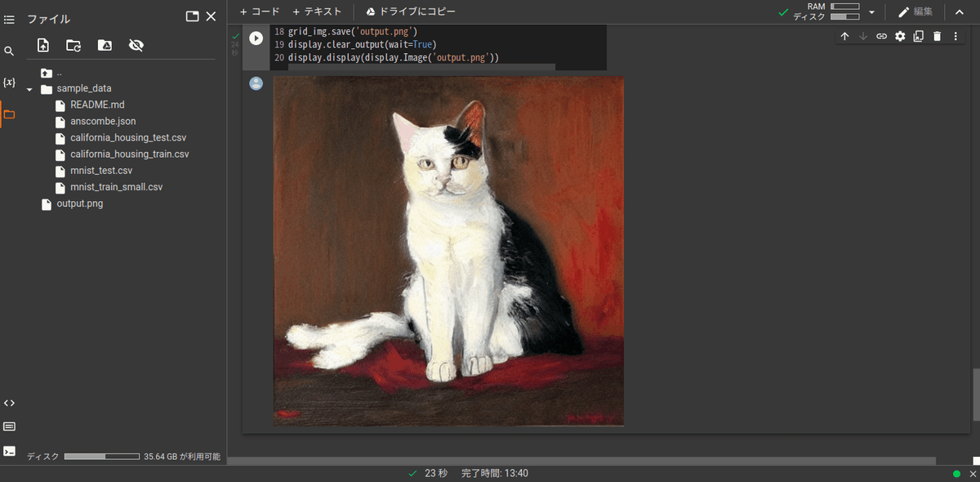Click output cell user avatar icon
The height and width of the screenshot is (482, 980).
pos(256,83)
